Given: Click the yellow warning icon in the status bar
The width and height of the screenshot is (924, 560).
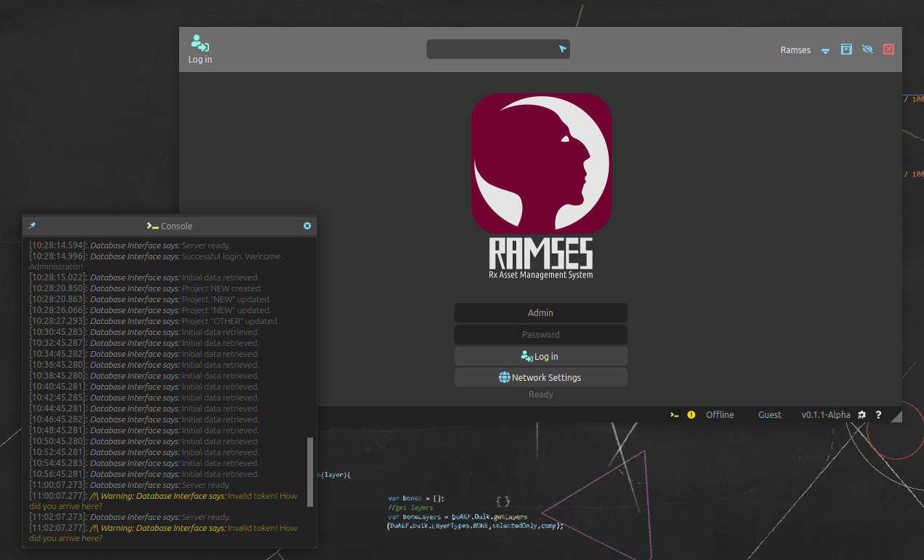Looking at the screenshot, I should tap(691, 415).
